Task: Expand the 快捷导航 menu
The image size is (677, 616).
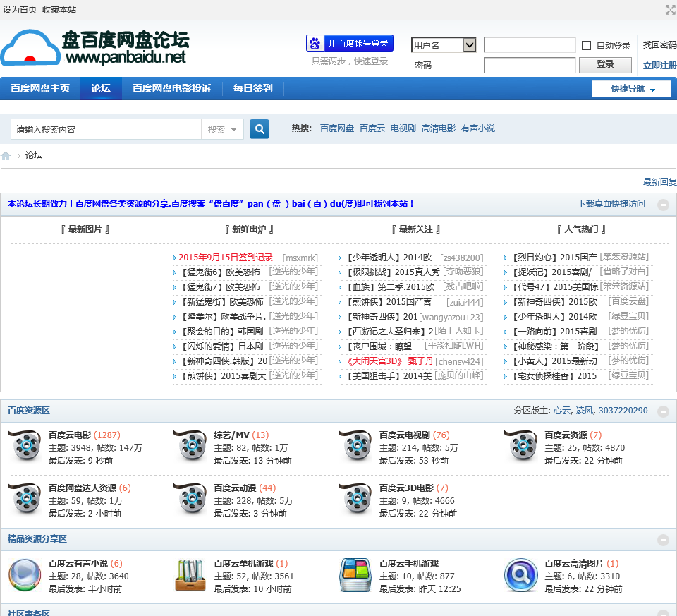Action: coord(632,89)
